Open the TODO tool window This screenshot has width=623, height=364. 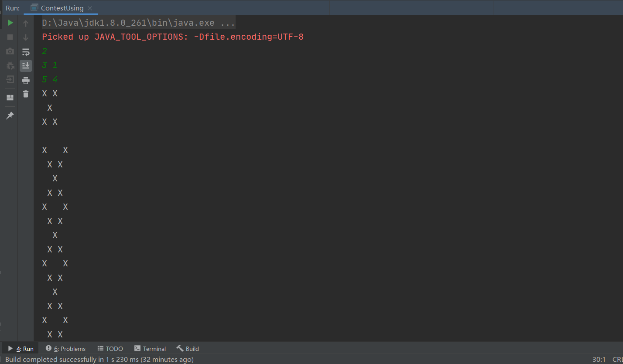110,349
